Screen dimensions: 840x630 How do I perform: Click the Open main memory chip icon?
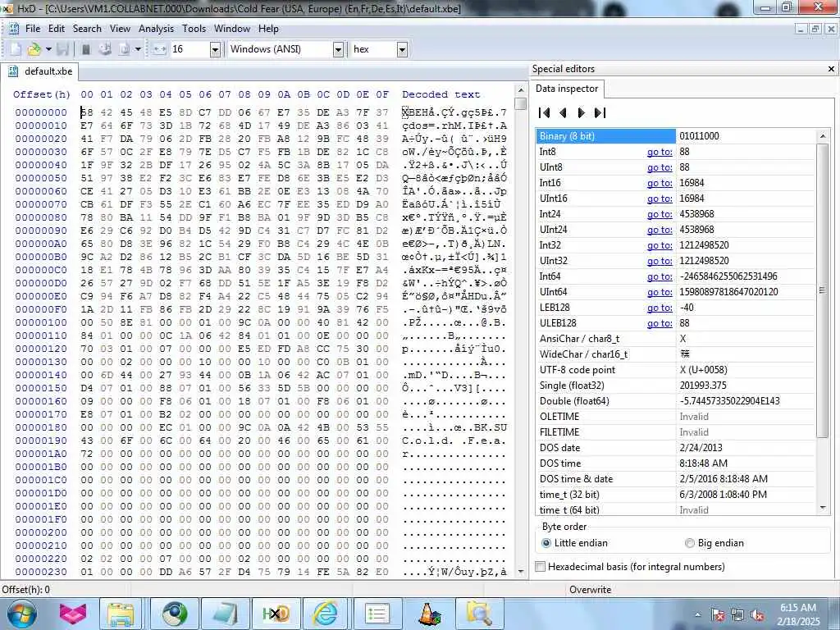[85, 49]
